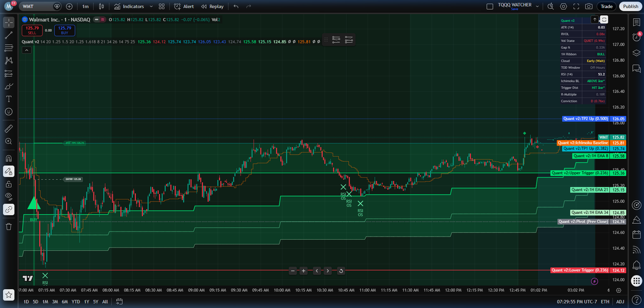Open the indicator templates grid
This screenshot has width=644, height=308.
[x=162, y=6]
